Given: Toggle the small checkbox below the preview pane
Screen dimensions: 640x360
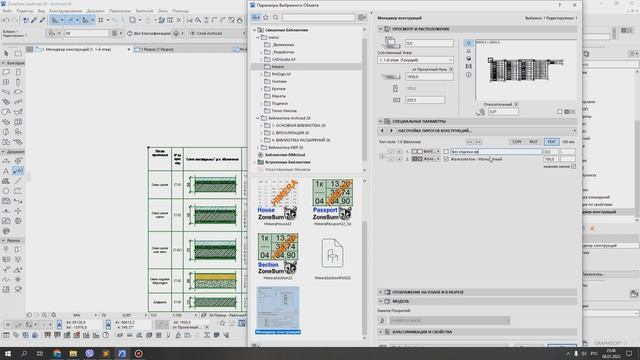Looking at the screenshot, I should [560, 111].
